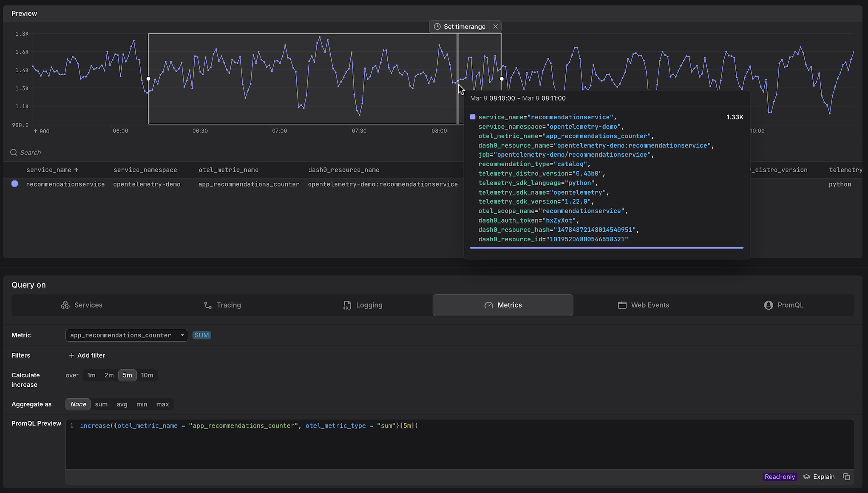The width and height of the screenshot is (868, 493).
Task: Click the Set timerange clock icon
Action: [437, 26]
